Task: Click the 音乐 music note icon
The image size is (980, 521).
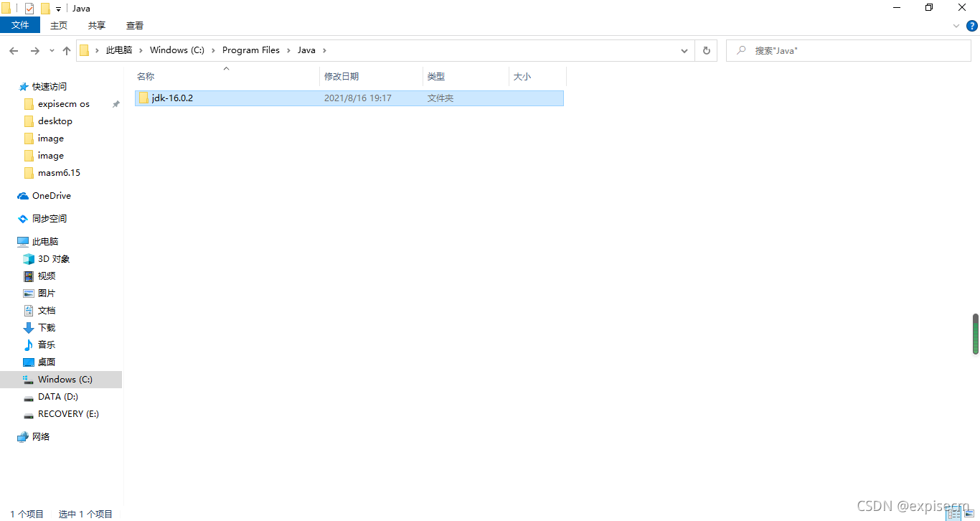Action: pos(29,345)
